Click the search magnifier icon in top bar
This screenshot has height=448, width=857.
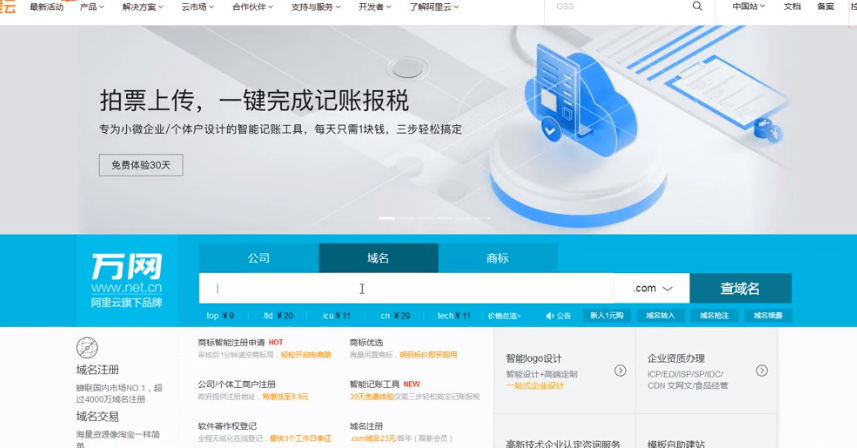(697, 6)
